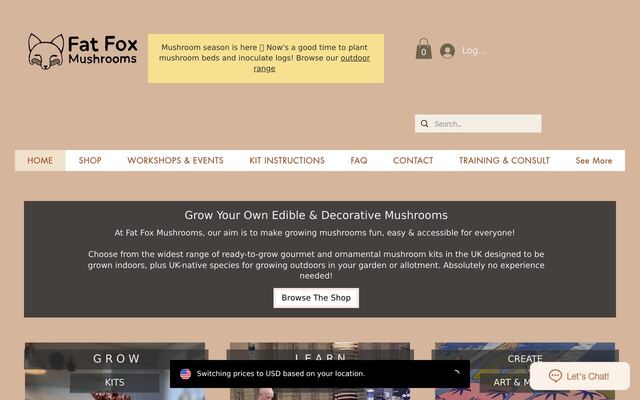The width and height of the screenshot is (640, 400).
Task: Open the Let's Chat! widget
Action: (580, 376)
